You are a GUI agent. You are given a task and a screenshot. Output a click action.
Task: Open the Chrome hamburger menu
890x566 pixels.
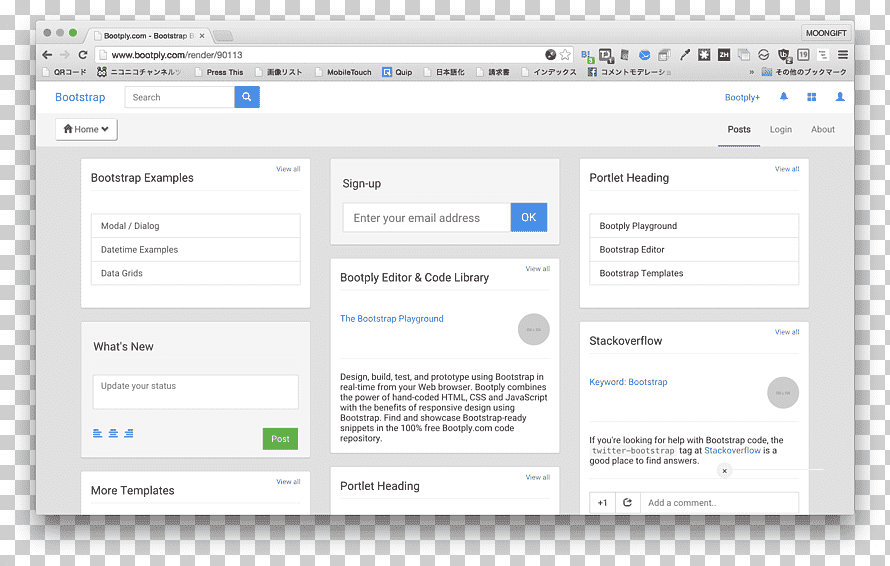843,54
